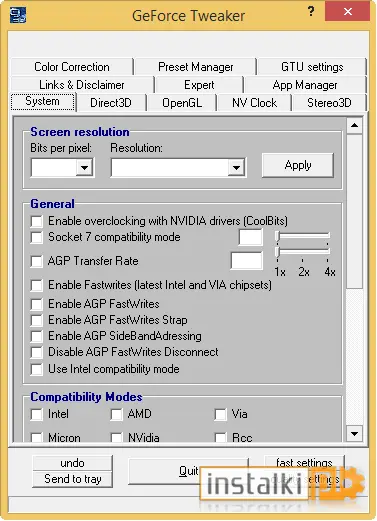Click the Socket 7 compatibility slider
Viewport: 377px width, 521px height.
[303, 236]
